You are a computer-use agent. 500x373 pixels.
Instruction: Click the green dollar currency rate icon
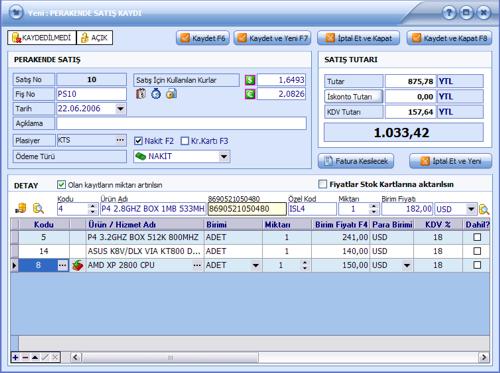click(x=250, y=80)
